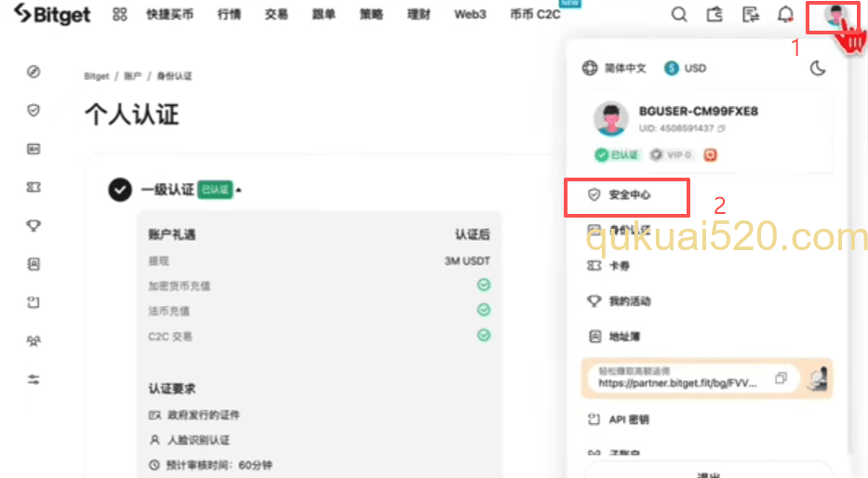Open the wallet assets icon
The image size is (868, 478).
pyautogui.click(x=714, y=14)
